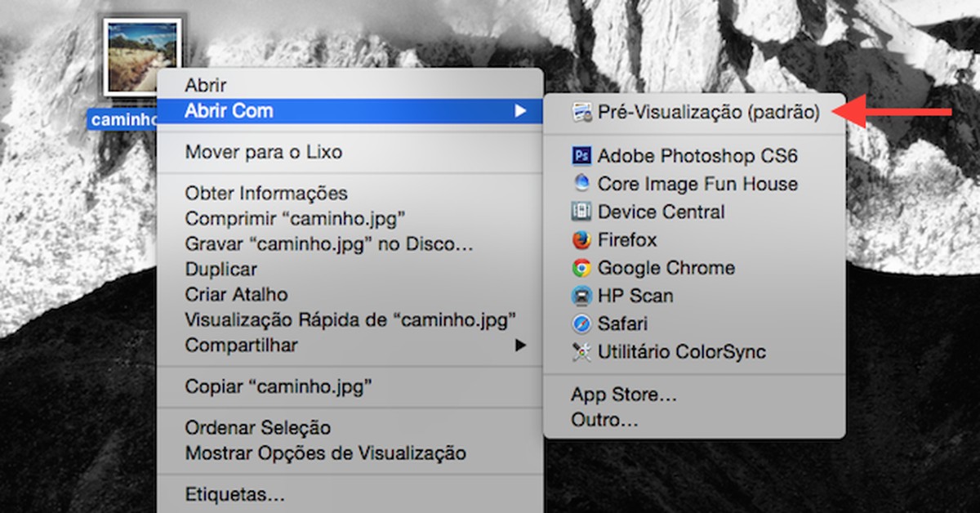Viewport: 980px width, 513px height.
Task: Select Adobe Photoshop CS6 from the submenu
Action: [x=698, y=155]
